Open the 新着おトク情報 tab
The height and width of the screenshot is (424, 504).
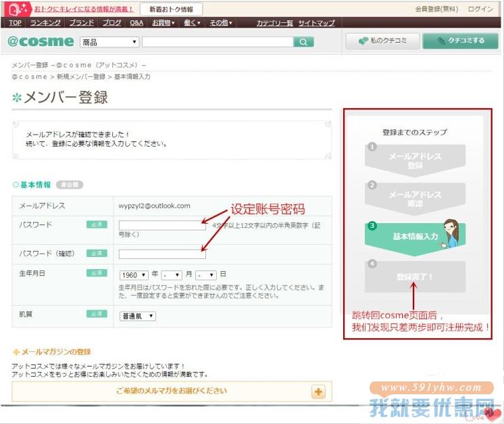click(x=172, y=9)
